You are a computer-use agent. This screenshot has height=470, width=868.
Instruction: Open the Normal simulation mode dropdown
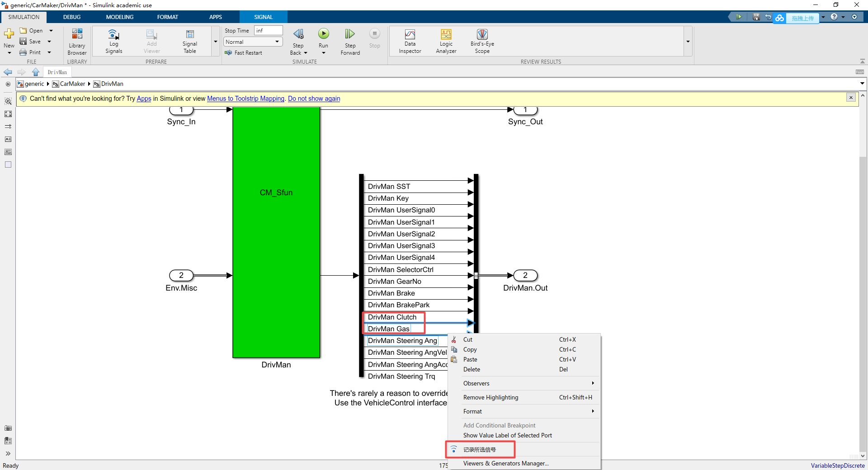coord(277,42)
